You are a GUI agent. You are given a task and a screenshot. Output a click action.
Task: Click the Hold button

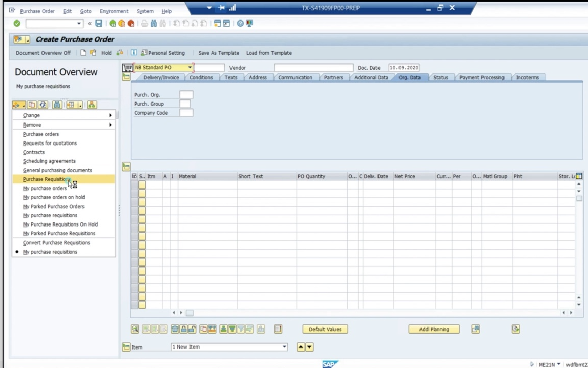(x=107, y=53)
